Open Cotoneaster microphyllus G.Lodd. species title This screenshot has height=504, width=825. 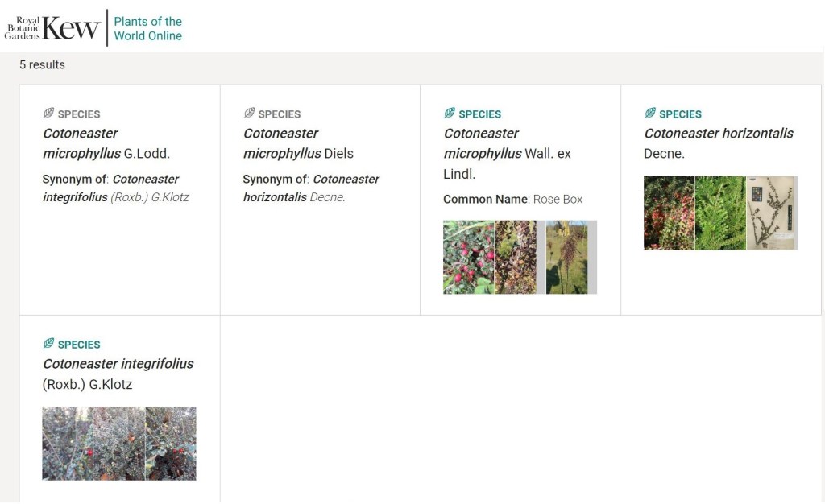click(106, 143)
